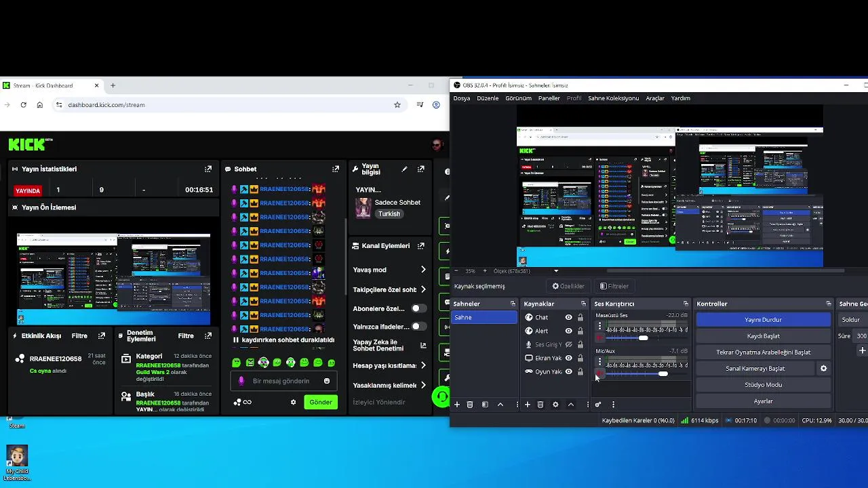Open Soldur transition dropdown
868x488 pixels.
pos(853,320)
